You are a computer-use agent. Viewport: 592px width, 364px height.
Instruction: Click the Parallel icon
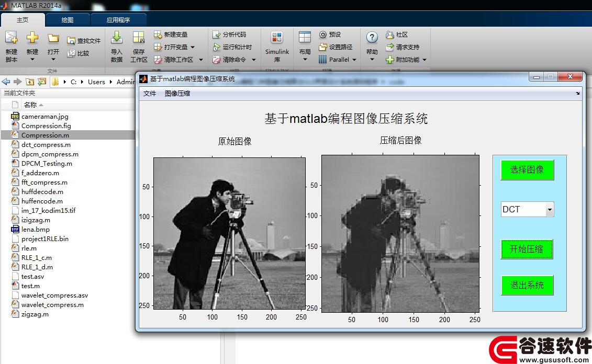tap(323, 60)
